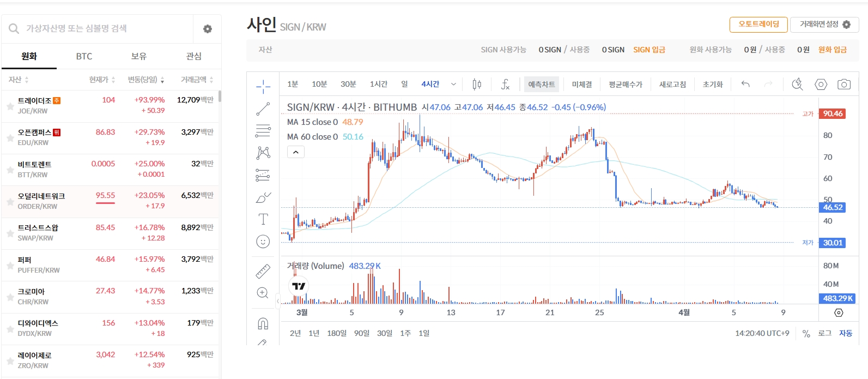The image size is (868, 379).
Task: Select the text annotation tool
Action: [x=263, y=219]
